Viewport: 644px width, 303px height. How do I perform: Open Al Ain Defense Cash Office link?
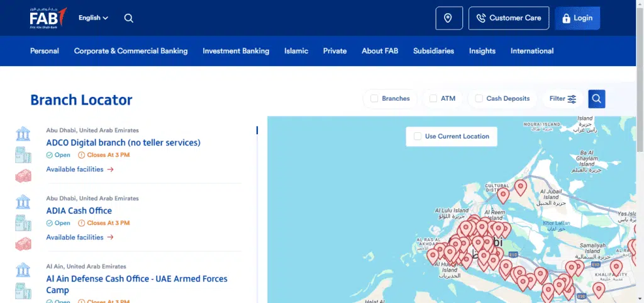tap(136, 284)
